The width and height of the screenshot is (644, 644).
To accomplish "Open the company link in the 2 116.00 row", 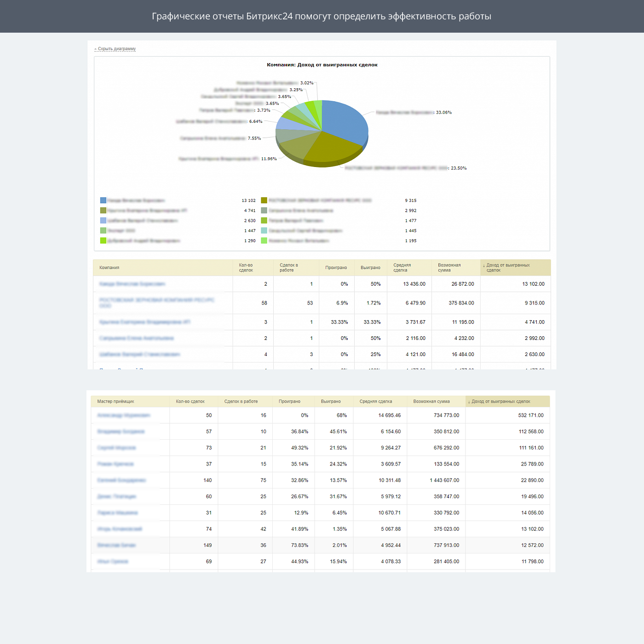I will click(x=136, y=339).
